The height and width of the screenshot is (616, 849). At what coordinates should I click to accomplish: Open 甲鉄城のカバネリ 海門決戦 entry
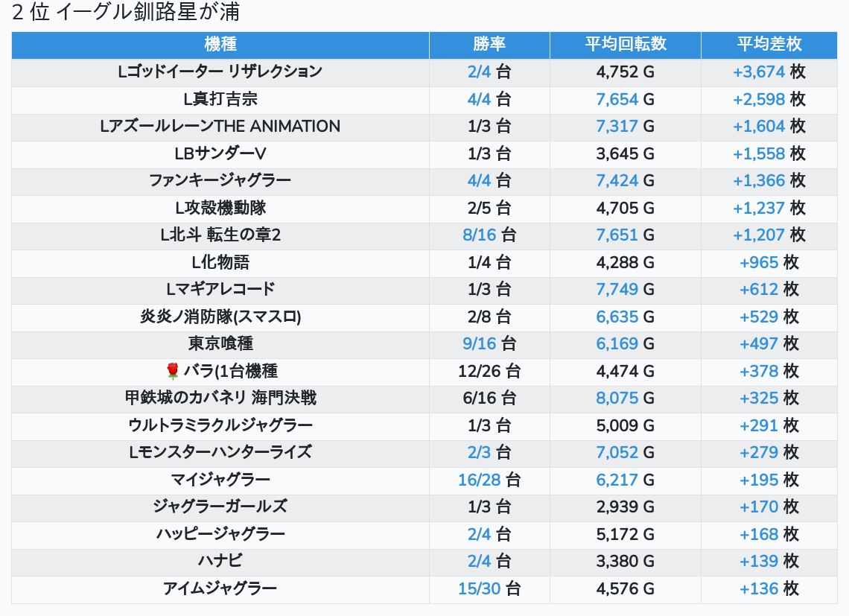[220, 399]
